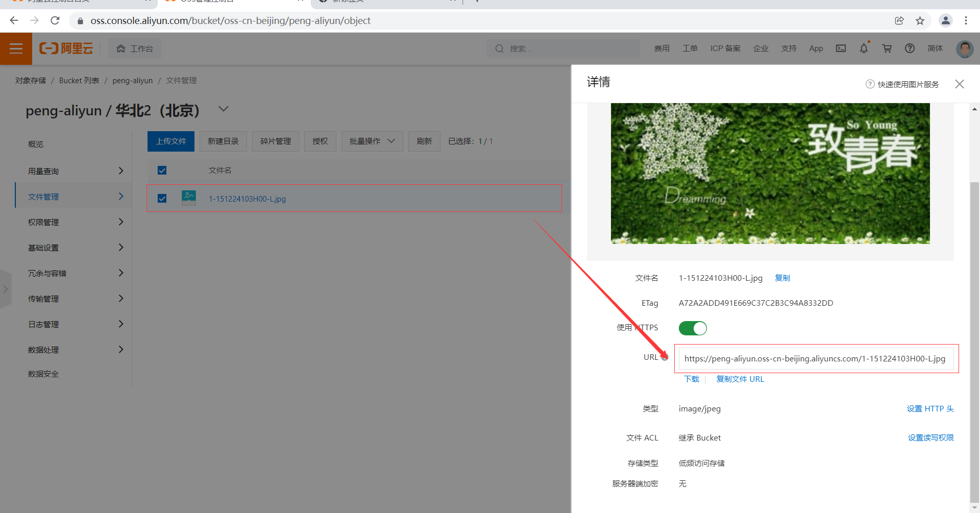The image size is (980, 513).
Task: Click 设置 HTTP 头 link
Action: pyautogui.click(x=930, y=409)
